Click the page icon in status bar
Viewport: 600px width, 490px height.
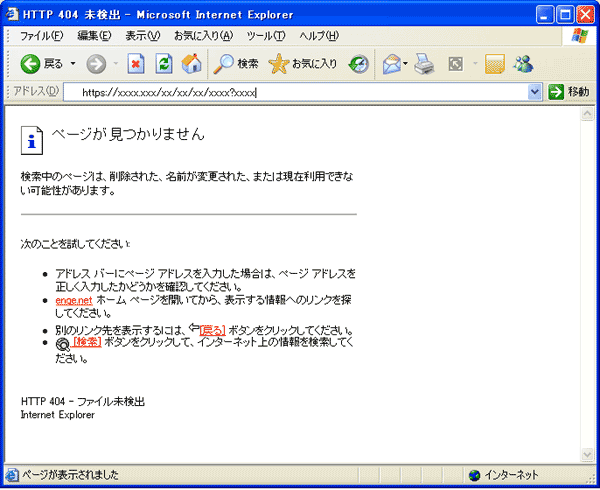(x=12, y=475)
